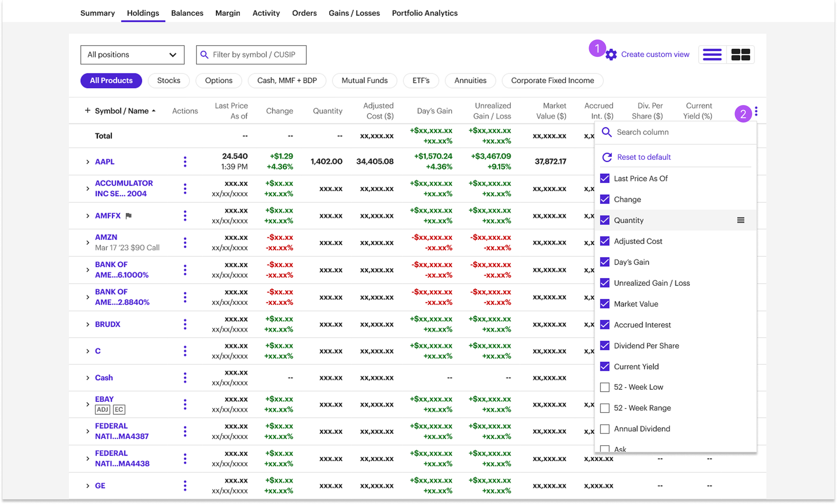
Task: Uncheck the Last Price As Of column
Action: 605,179
